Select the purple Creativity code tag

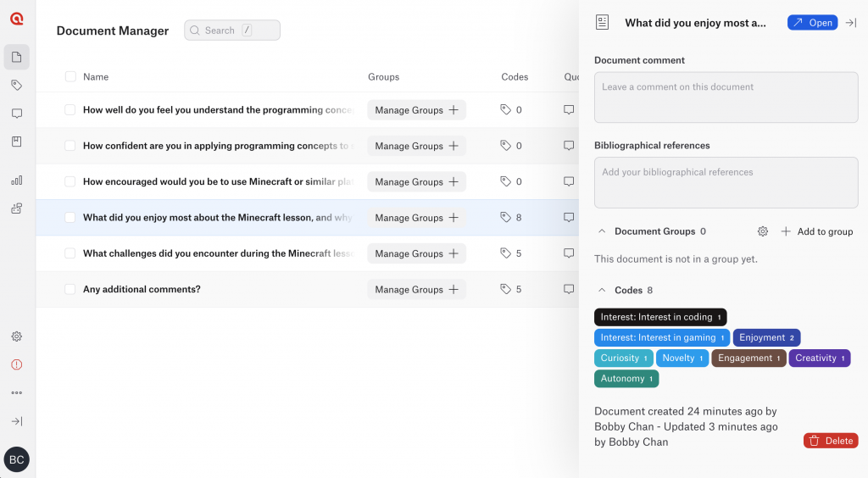tap(820, 358)
